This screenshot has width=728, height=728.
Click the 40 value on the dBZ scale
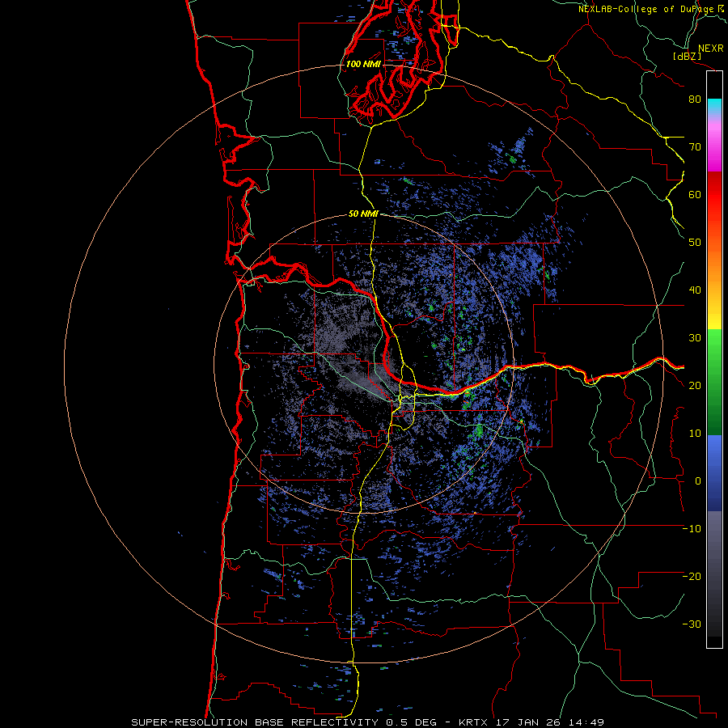point(695,290)
